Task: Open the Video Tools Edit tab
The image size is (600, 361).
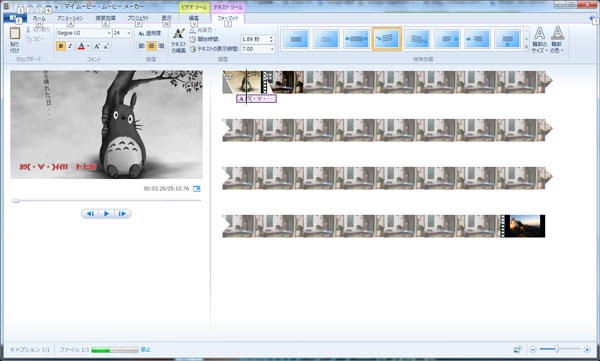Action: pyautogui.click(x=194, y=18)
